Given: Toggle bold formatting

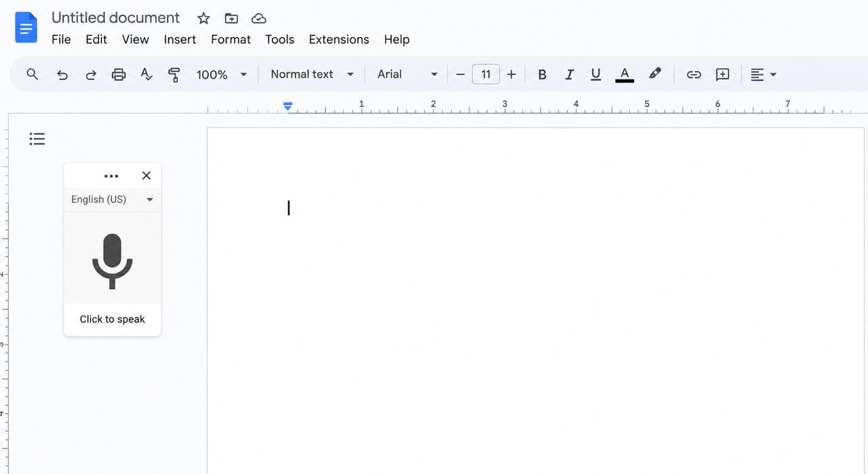Looking at the screenshot, I should pyautogui.click(x=542, y=75).
